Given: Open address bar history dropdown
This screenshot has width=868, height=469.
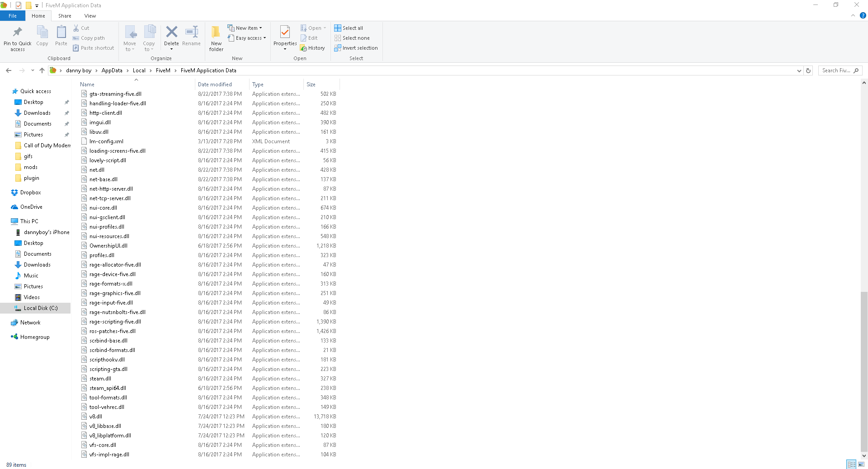Looking at the screenshot, I should click(799, 70).
